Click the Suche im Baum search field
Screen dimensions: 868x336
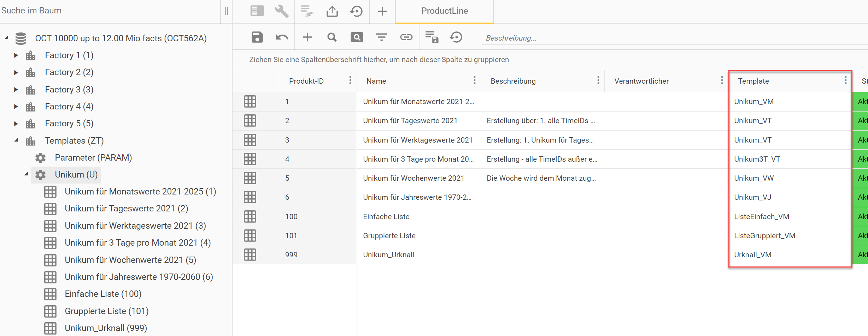[106, 11]
